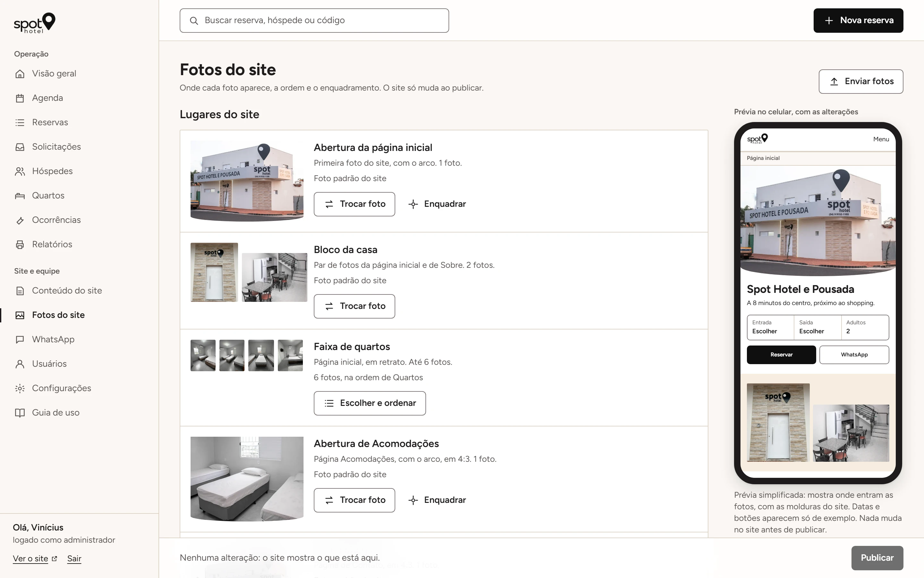Click the Relatórios printer icon
Viewport: 924px width, 578px height.
[20, 245]
